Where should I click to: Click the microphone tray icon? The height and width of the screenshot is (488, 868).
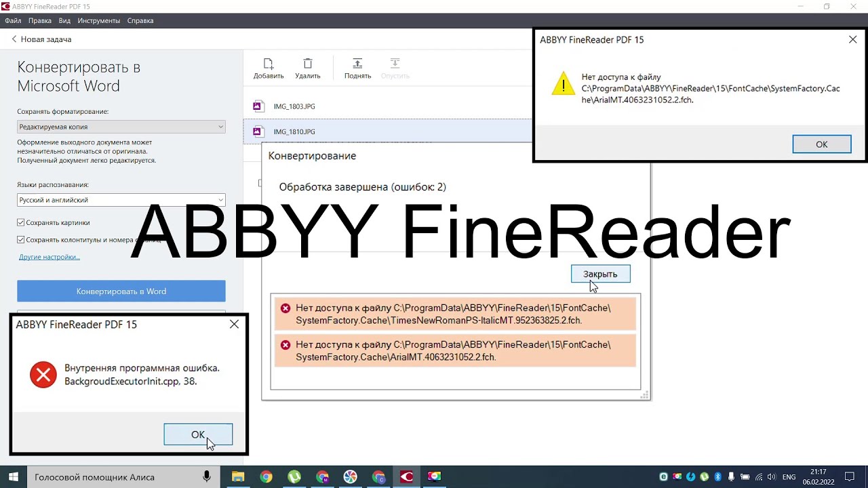pos(732,477)
